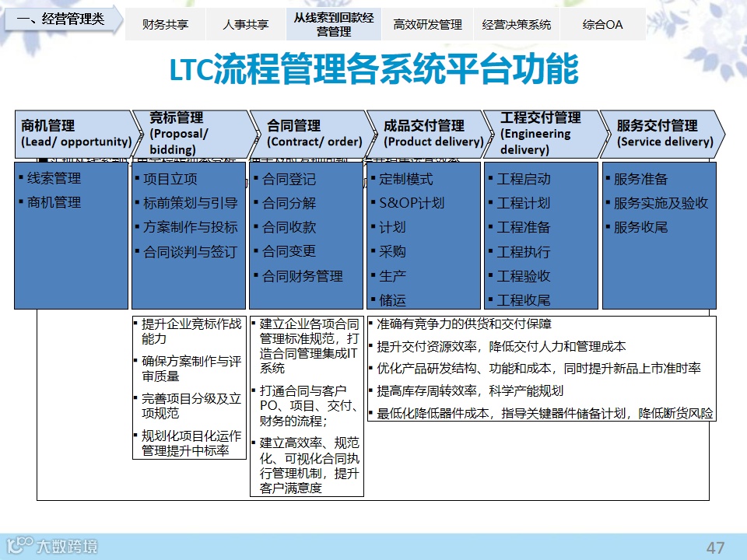The image size is (747, 560).
Task: Select the 商机管理 (Lead/opportunity) stage arrow
Action: pos(76,134)
